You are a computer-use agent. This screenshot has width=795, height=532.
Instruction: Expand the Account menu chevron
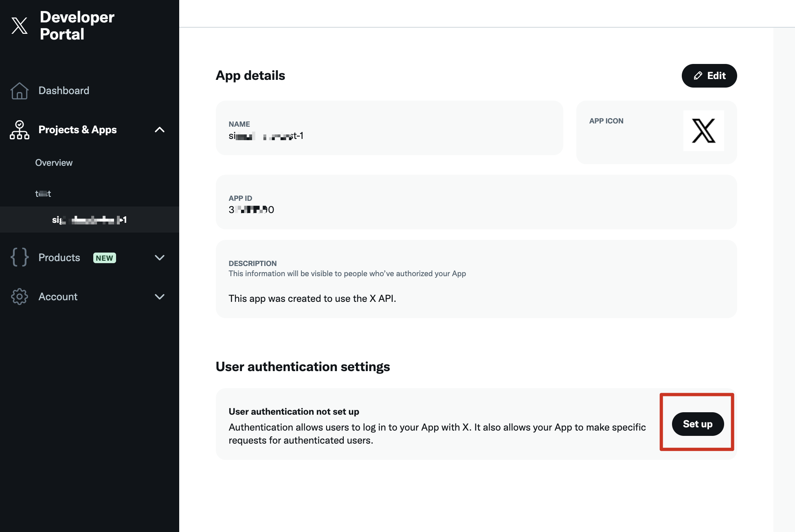[x=159, y=297]
